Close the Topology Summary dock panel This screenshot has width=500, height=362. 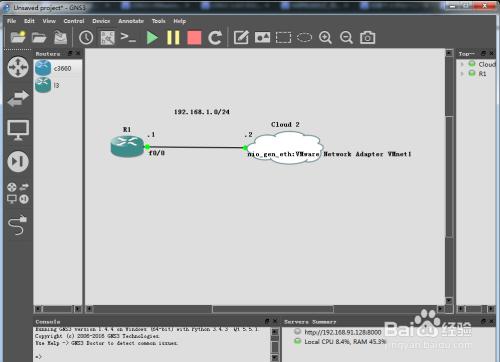click(x=492, y=53)
